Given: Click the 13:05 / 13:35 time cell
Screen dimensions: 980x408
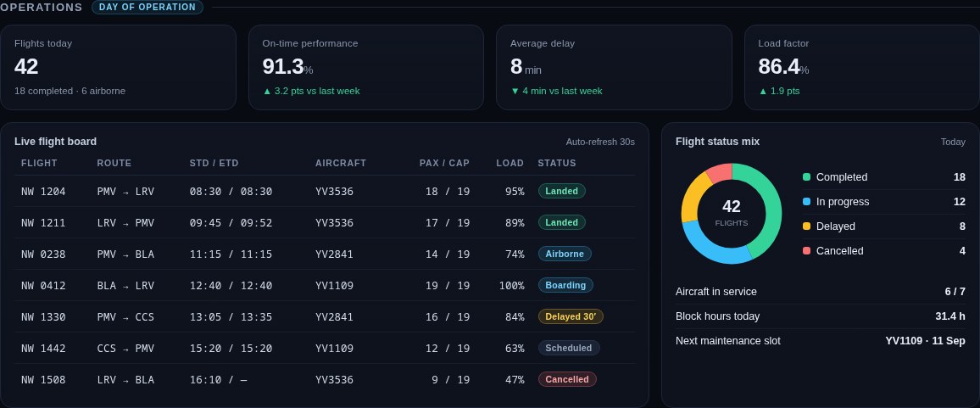Looking at the screenshot, I should tap(231, 316).
